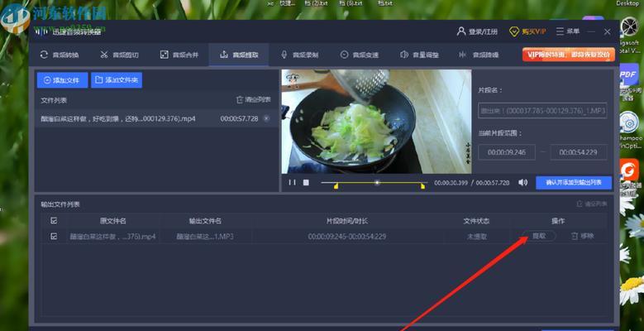This screenshot has height=331, width=644.
Task: Click the 添加文件夹 (add folder) button
Action: (117, 80)
